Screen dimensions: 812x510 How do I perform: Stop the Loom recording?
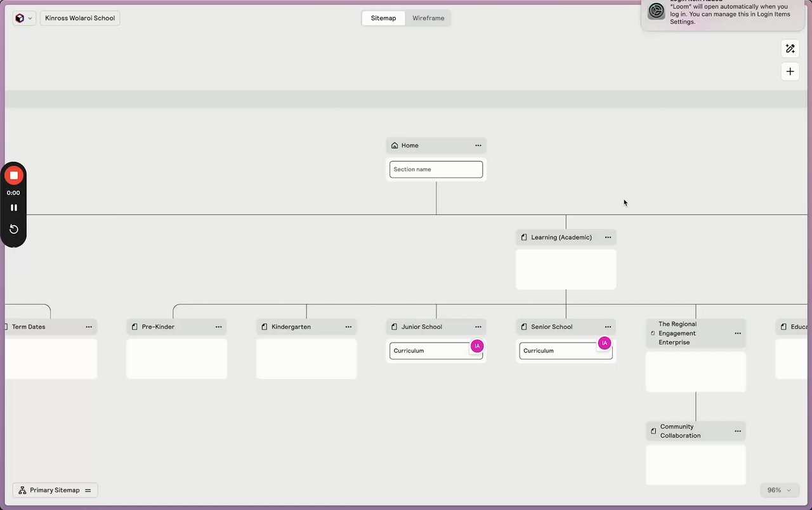(13, 176)
